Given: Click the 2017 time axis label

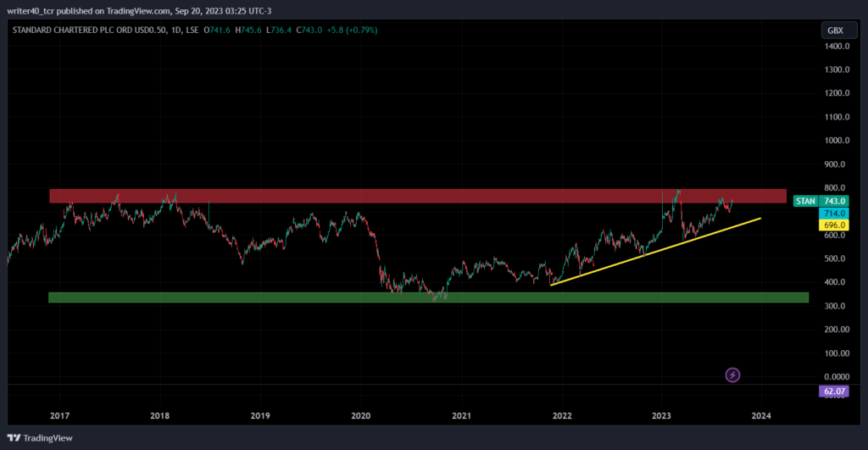Looking at the screenshot, I should 60,416.
